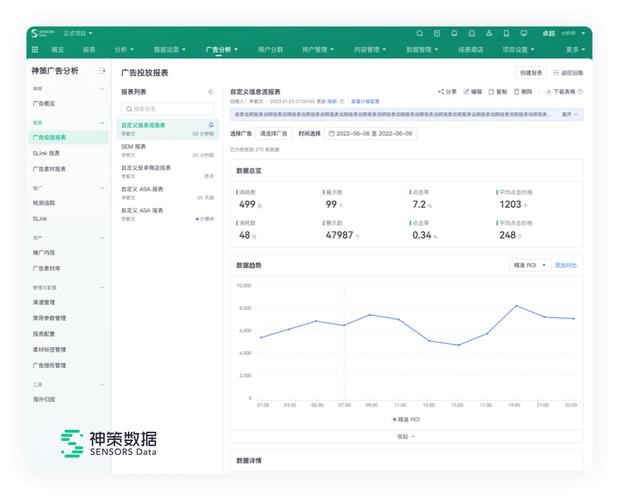
Task: Collapse chart with 收起 toggle
Action: point(406,436)
